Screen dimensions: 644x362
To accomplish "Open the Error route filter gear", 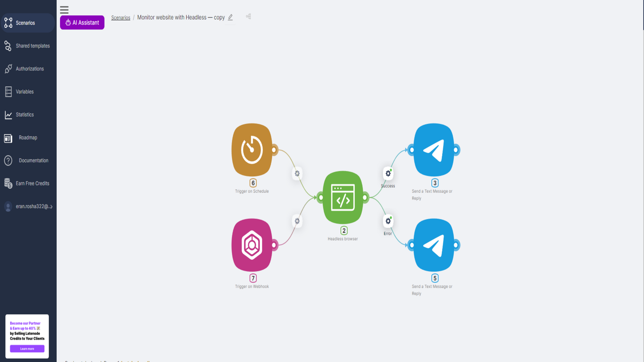I will [x=388, y=221].
